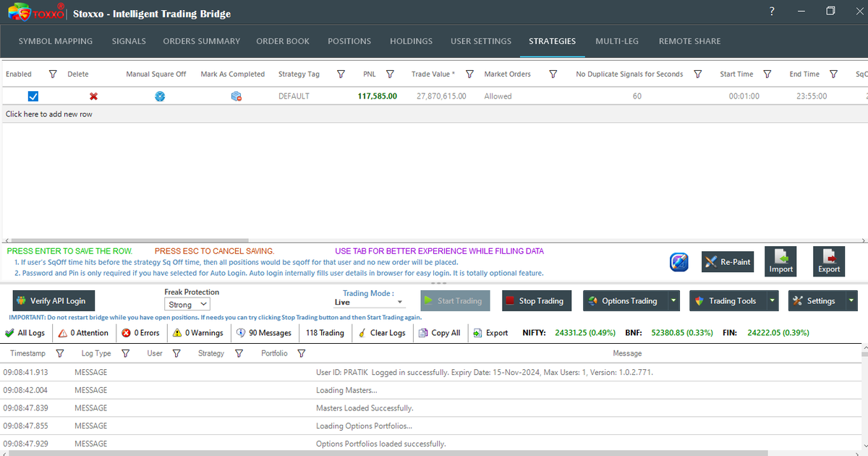
Task: Click the Settings button
Action: coord(817,301)
